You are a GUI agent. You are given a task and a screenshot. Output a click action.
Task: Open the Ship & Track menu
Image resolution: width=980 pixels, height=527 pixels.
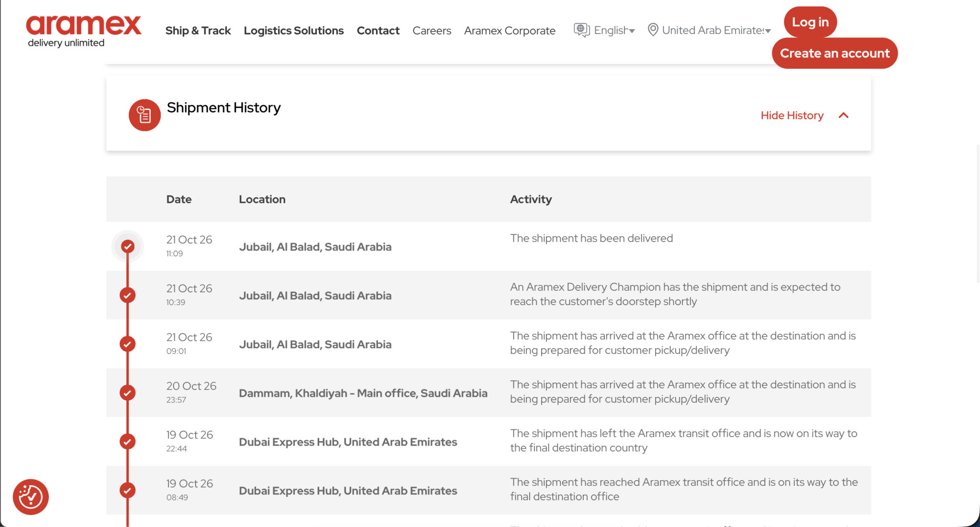coord(198,31)
